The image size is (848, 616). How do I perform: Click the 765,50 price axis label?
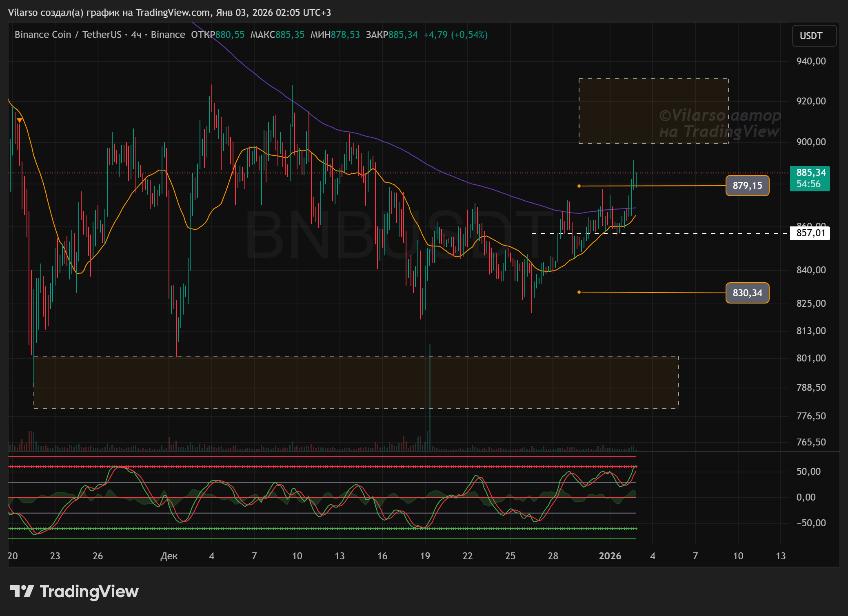[x=811, y=442]
